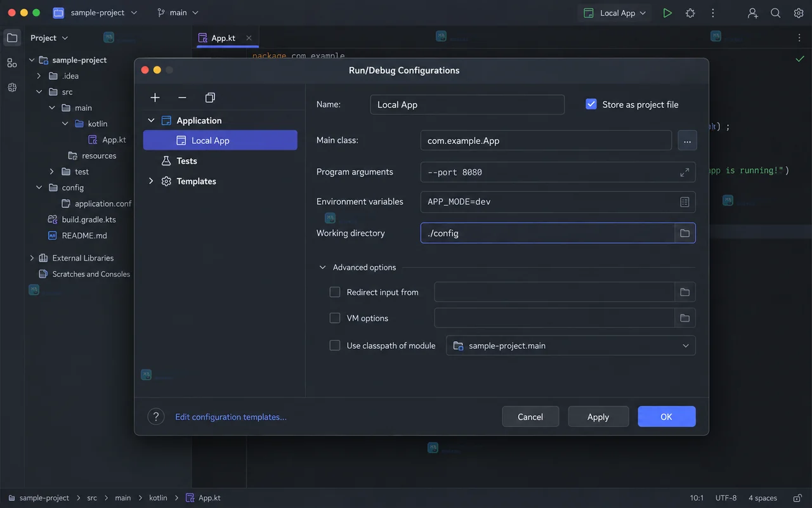Click the 4 spaces indent setting
This screenshot has height=508, width=812.
[763, 498]
